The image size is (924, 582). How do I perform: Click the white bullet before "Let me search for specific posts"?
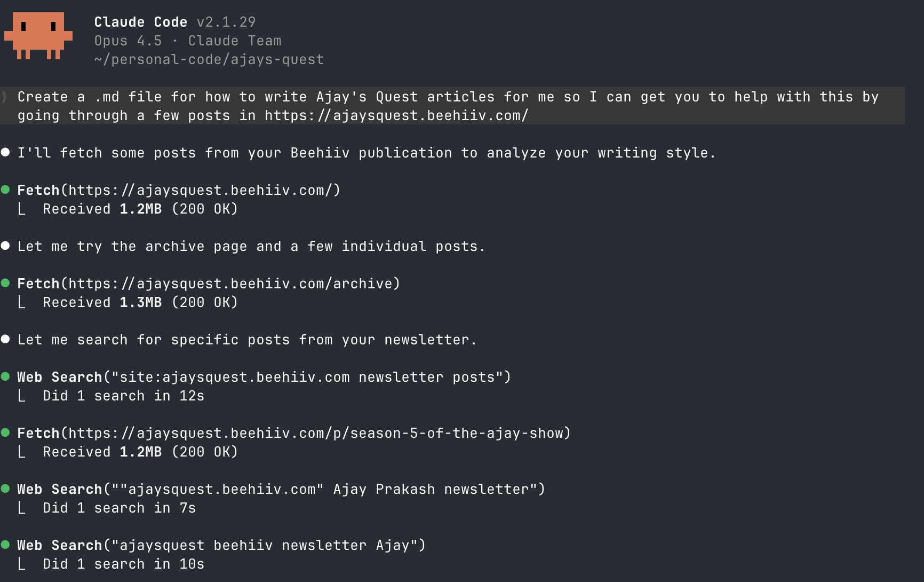click(5, 340)
